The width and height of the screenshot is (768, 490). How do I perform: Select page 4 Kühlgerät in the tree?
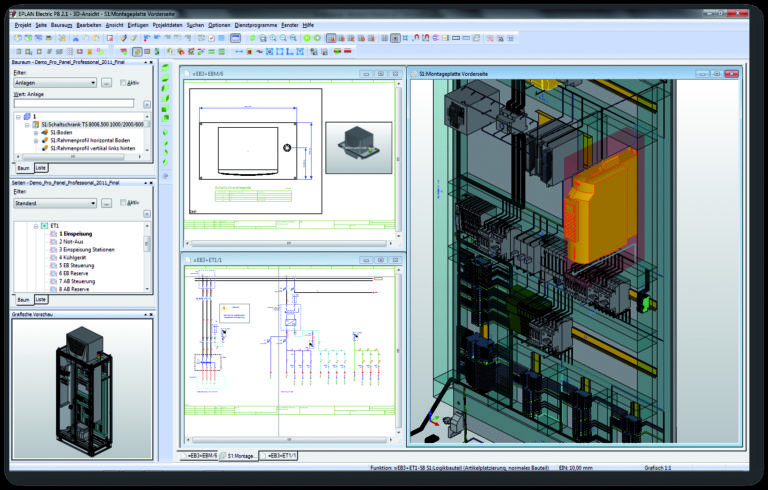(72, 257)
